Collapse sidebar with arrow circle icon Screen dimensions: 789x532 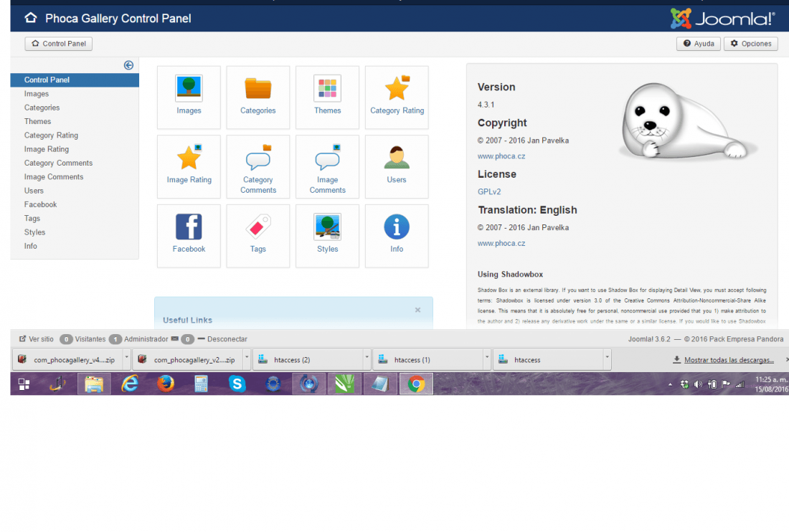pos(129,65)
